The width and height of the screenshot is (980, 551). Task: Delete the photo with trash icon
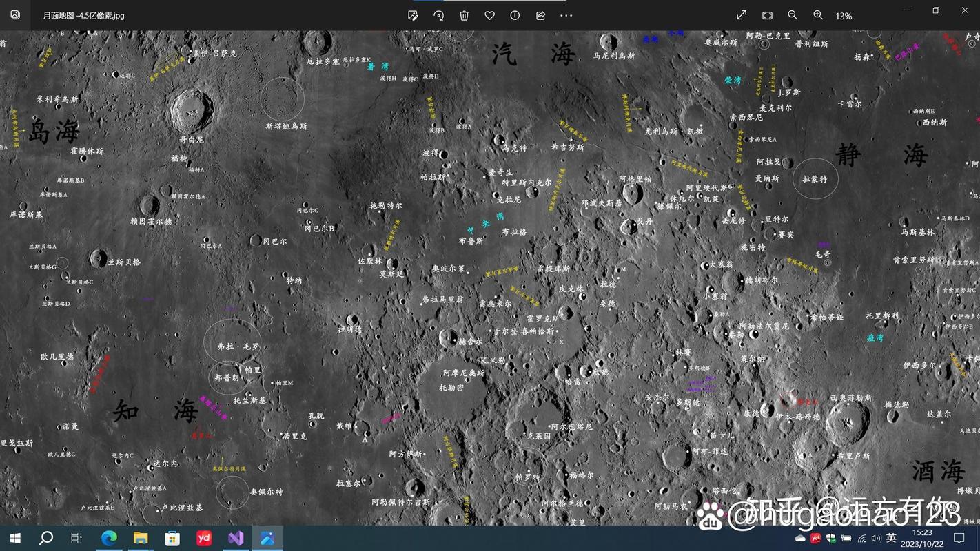[464, 15]
